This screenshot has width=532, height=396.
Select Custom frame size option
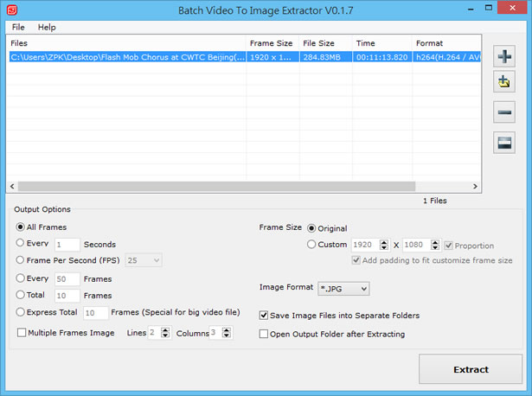tap(312, 245)
